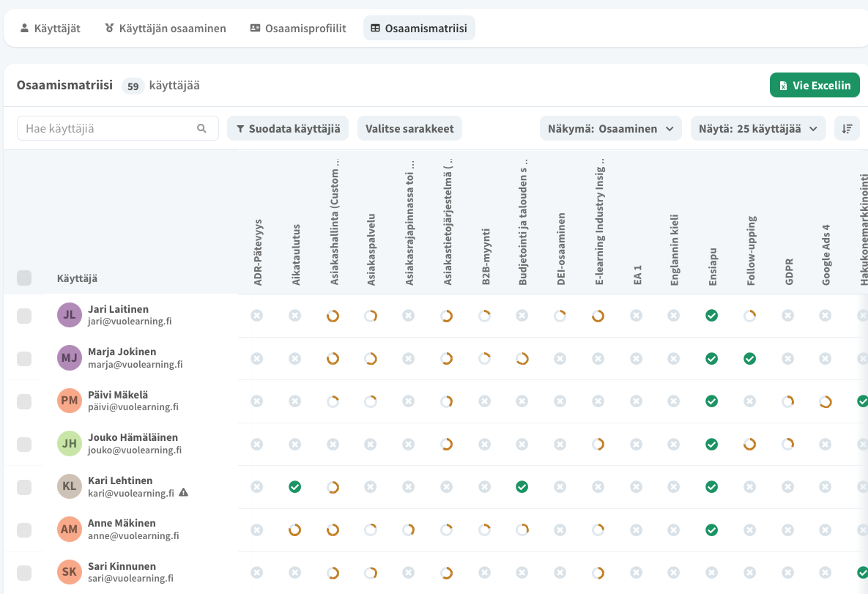
Task: Click Jari Laitinen's grey ADR-Pätevyys cross icon
Action: click(256, 316)
